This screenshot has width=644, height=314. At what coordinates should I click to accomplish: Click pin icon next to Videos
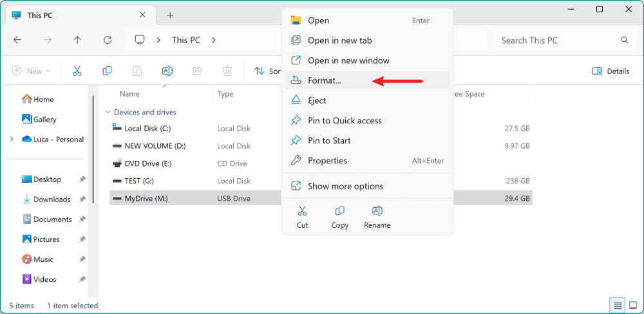click(82, 279)
